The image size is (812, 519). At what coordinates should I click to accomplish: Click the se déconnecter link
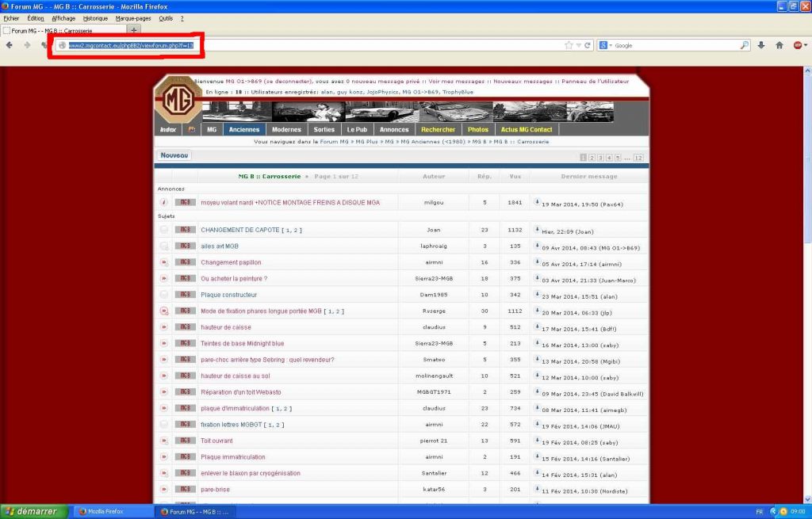click(x=289, y=82)
